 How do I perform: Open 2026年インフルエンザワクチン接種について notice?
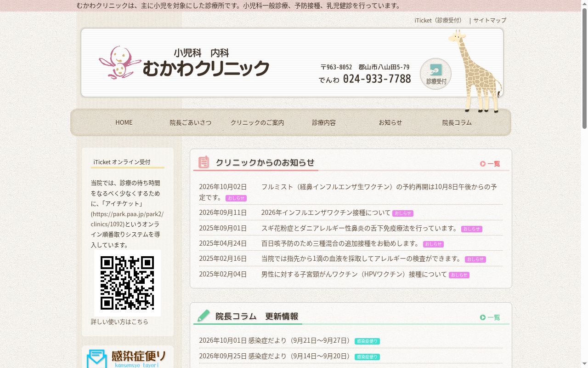[x=326, y=213]
